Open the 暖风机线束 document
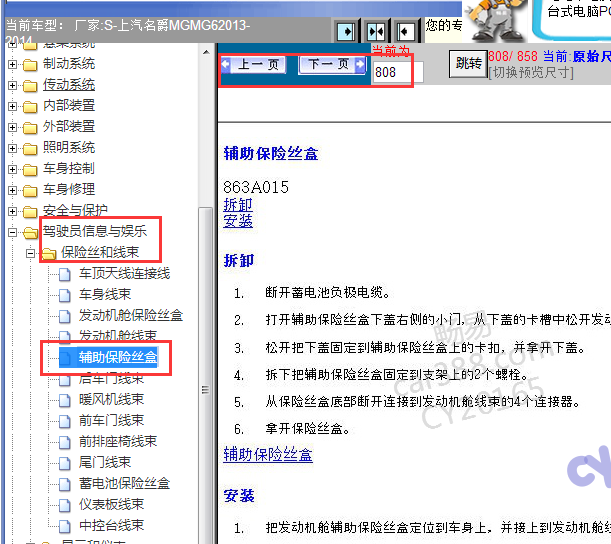 (111, 399)
